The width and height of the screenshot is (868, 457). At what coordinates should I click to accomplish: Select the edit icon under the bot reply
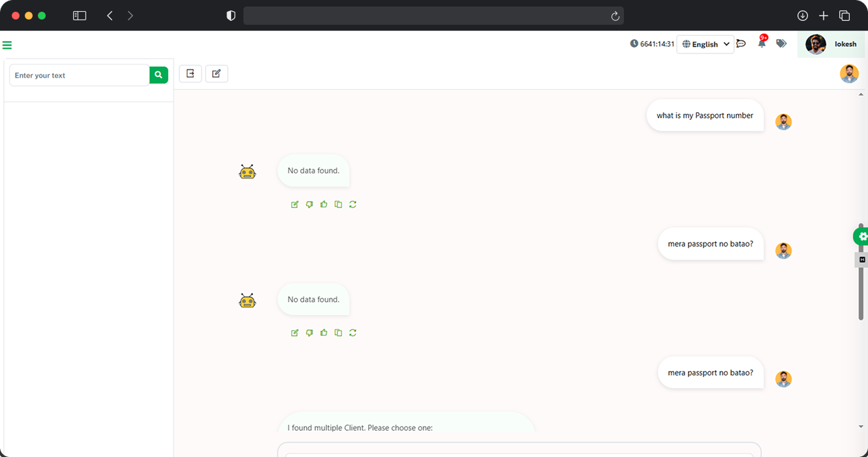click(x=294, y=204)
